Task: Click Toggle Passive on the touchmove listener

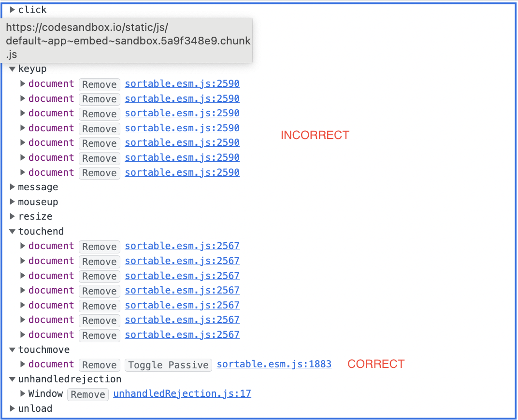Action: [168, 365]
